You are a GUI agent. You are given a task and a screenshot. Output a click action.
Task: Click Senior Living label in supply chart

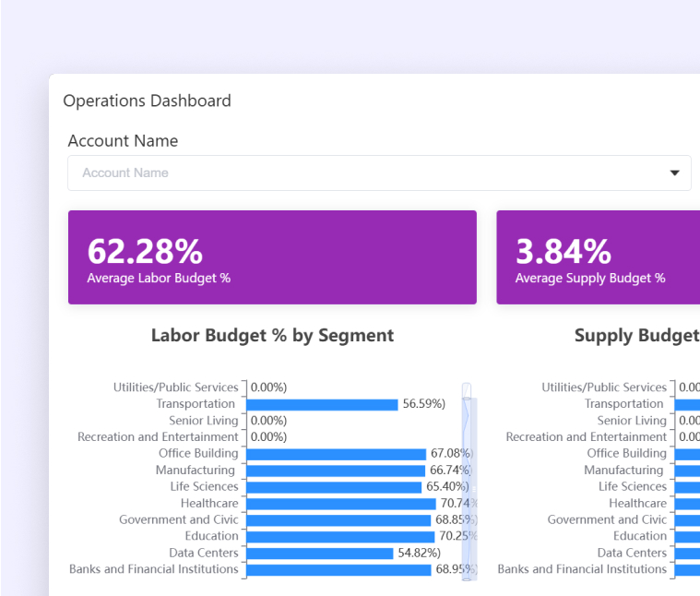tap(632, 421)
